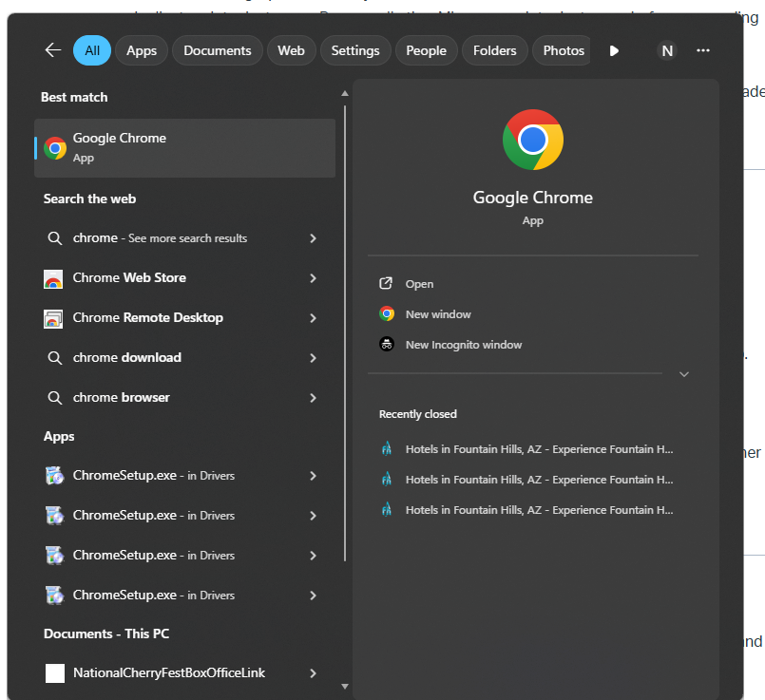Viewport: 765px width, 700px height.
Task: Select the All filter tab
Action: (92, 50)
